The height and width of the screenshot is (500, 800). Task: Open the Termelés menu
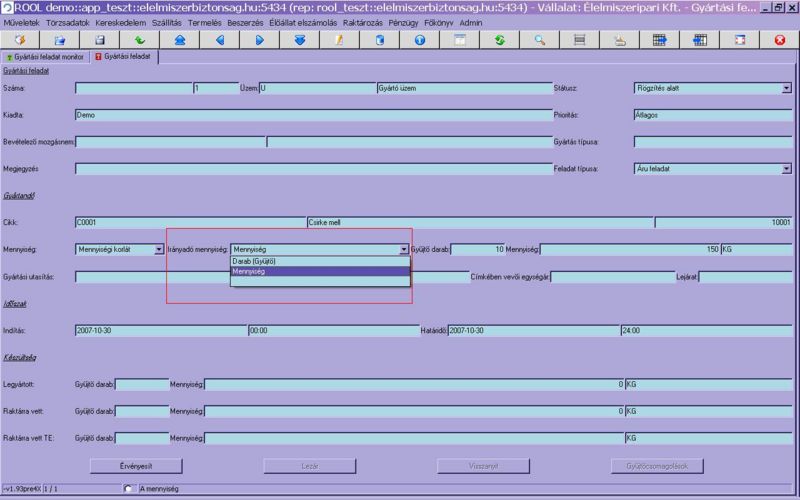(203, 22)
